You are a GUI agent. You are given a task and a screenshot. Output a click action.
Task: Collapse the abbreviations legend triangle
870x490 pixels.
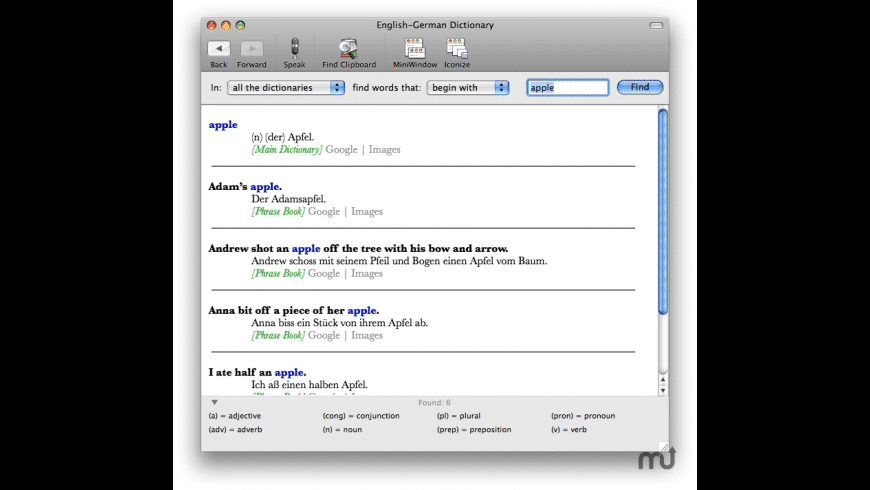(214, 402)
